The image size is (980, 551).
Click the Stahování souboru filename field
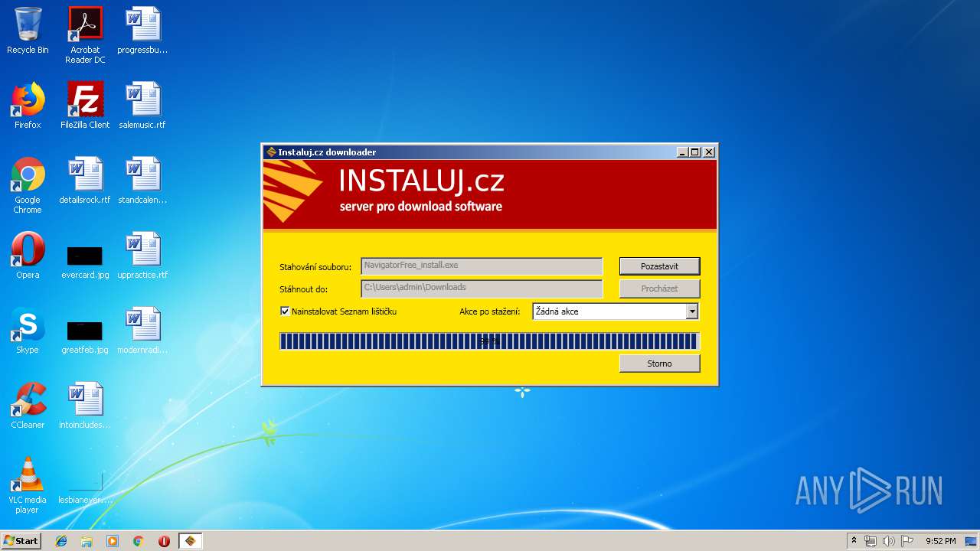482,266
